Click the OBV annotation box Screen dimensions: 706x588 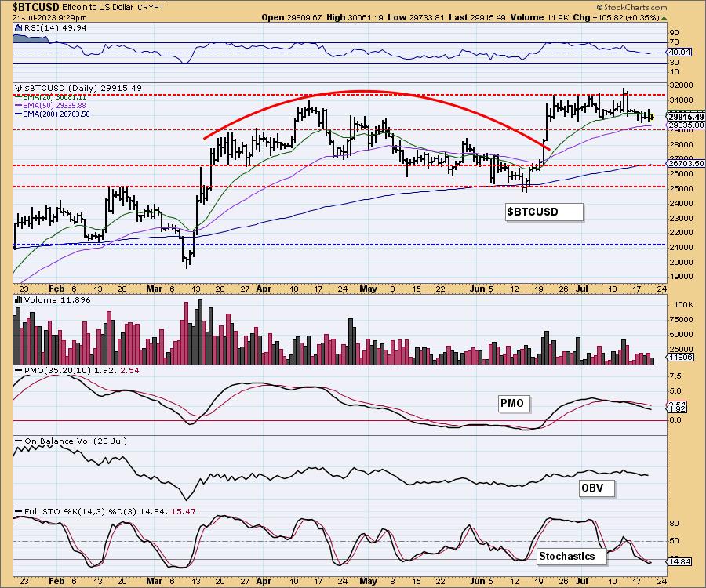point(597,488)
